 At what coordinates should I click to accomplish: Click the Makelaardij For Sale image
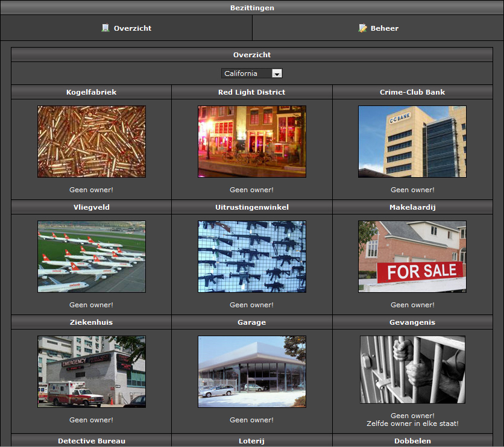pyautogui.click(x=412, y=257)
